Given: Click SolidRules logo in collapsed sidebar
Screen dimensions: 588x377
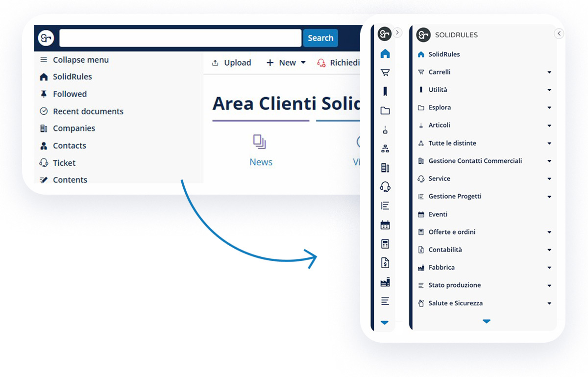Looking at the screenshot, I should [x=385, y=34].
